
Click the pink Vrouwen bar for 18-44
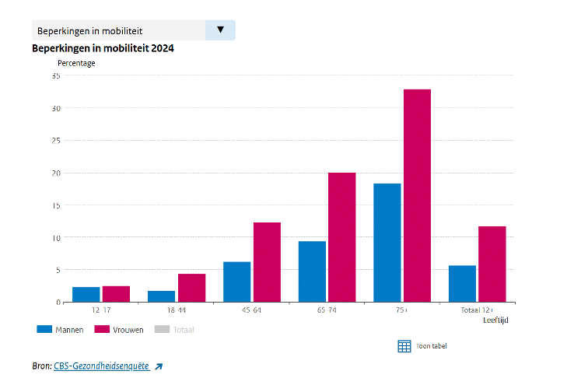click(191, 288)
